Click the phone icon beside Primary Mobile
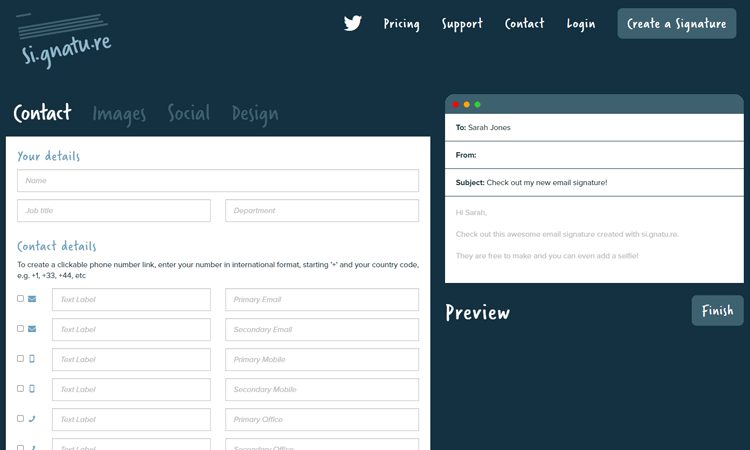Image resolution: width=750 pixels, height=450 pixels. [x=32, y=359]
